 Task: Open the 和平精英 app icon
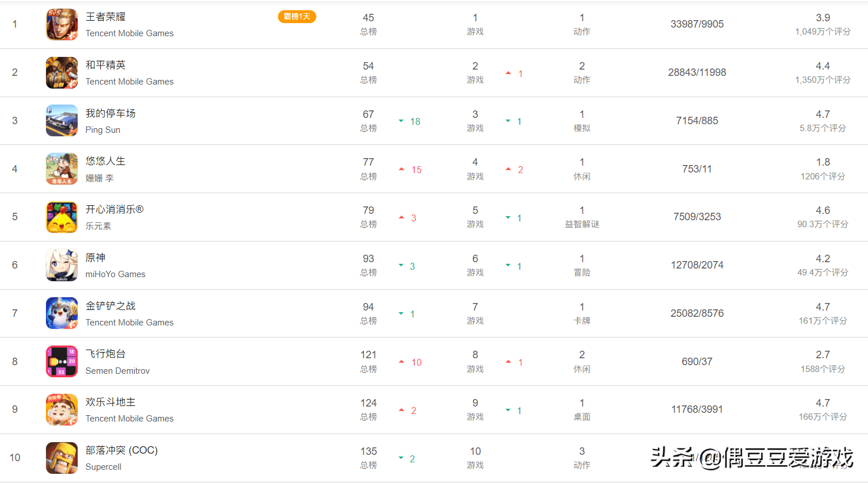point(62,72)
